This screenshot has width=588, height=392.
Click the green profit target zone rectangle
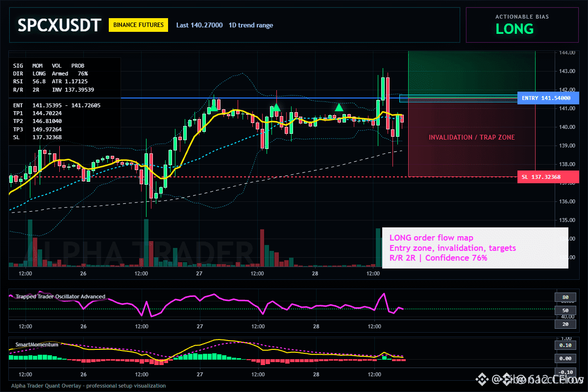[x=471, y=74]
